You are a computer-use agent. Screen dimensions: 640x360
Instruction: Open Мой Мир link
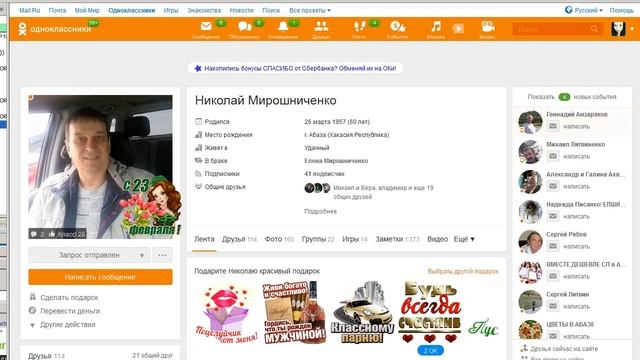87,10
